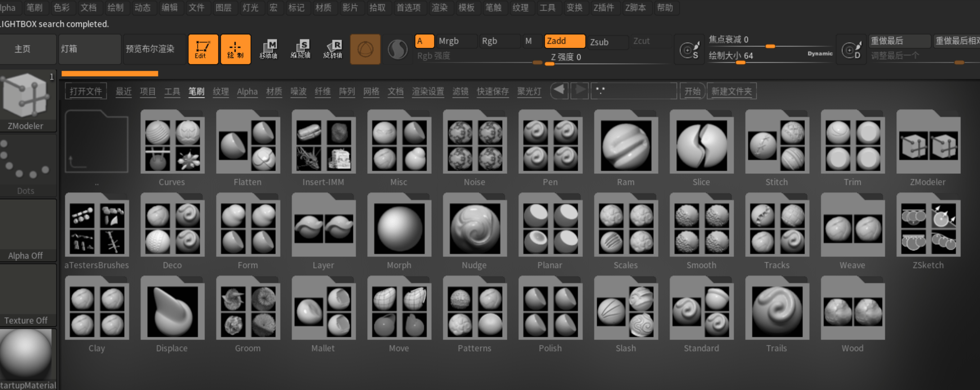Toggle the Draw (绘制) mode button
The image size is (980, 390).
(x=235, y=49)
